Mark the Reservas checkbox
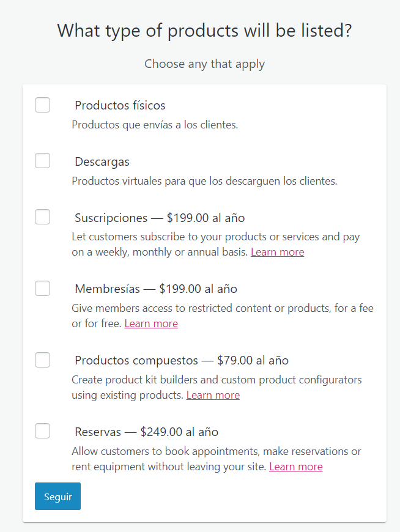Image resolution: width=400 pixels, height=532 pixels. (x=42, y=431)
